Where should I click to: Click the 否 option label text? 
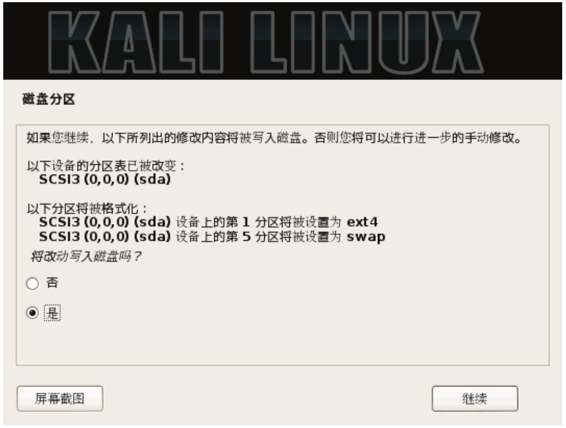[52, 283]
